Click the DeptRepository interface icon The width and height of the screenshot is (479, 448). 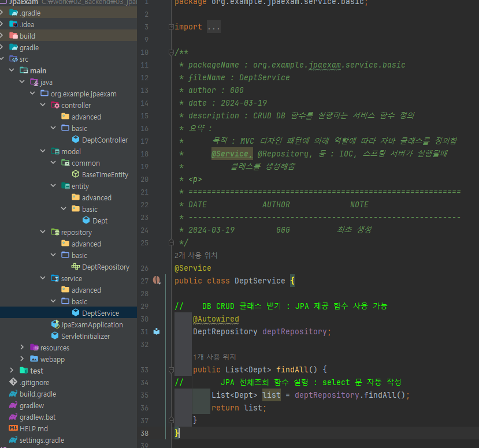point(76,267)
